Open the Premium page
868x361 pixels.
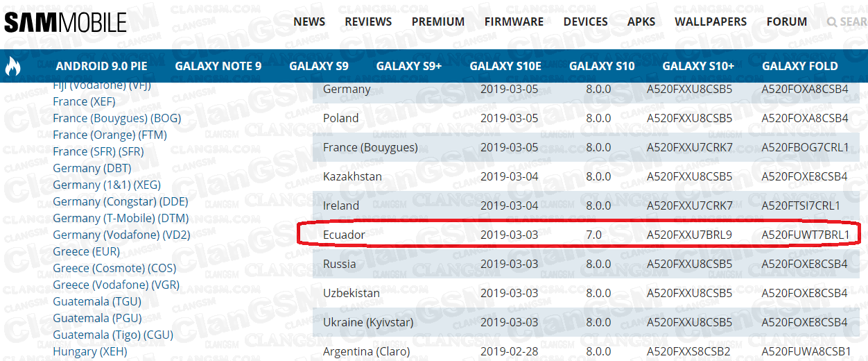pyautogui.click(x=438, y=22)
